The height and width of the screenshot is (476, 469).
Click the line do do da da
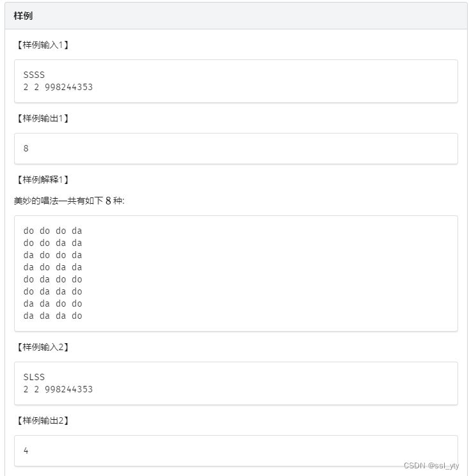tap(53, 243)
